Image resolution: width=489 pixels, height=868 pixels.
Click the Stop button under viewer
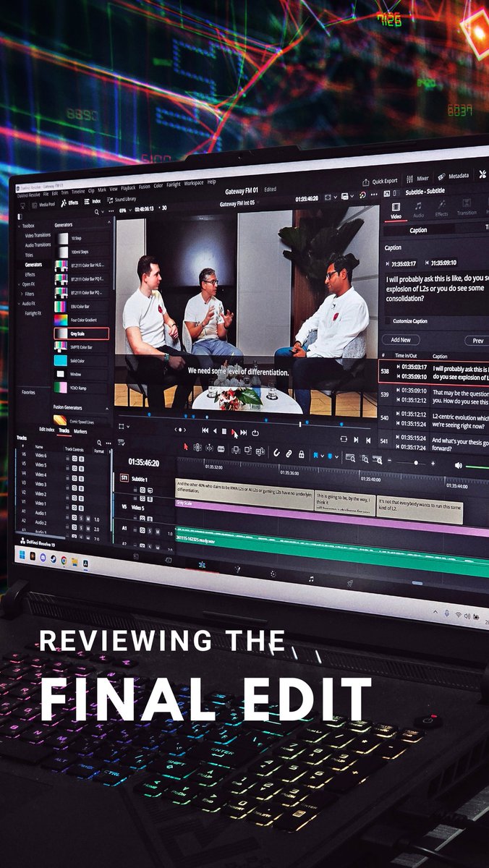coord(224,432)
